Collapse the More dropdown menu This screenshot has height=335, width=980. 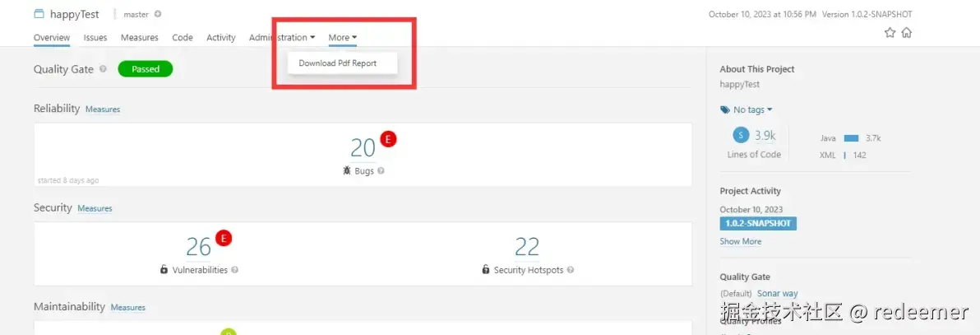point(342,38)
